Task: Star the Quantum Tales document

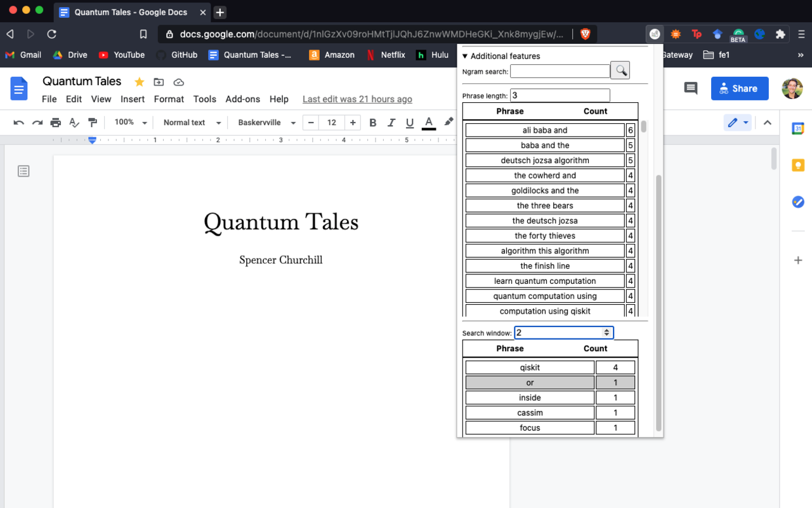Action: tap(139, 82)
